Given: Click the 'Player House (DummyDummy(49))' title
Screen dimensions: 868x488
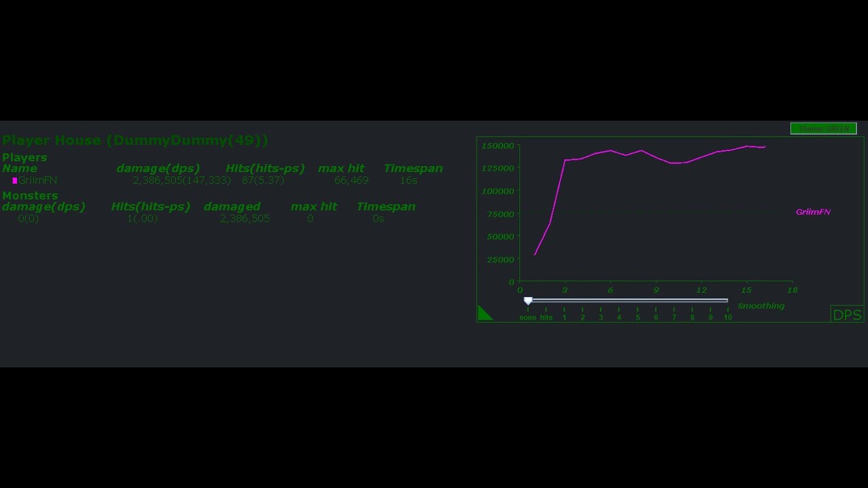Looking at the screenshot, I should coord(135,140).
